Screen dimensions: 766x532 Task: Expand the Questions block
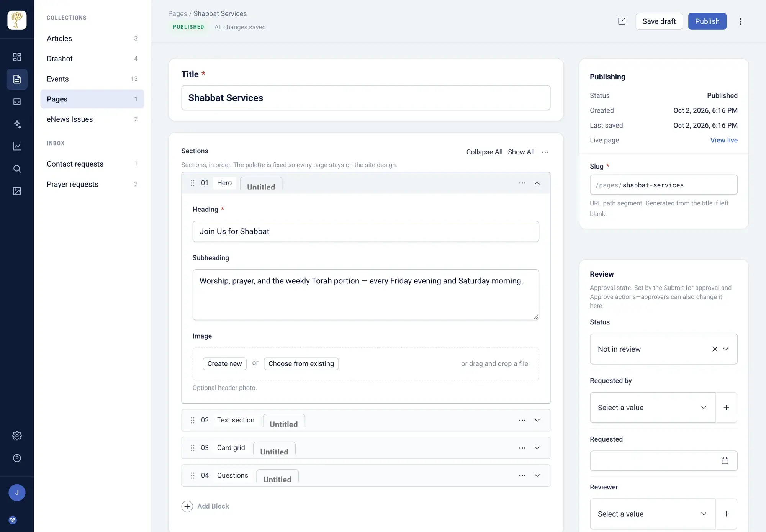(x=537, y=475)
